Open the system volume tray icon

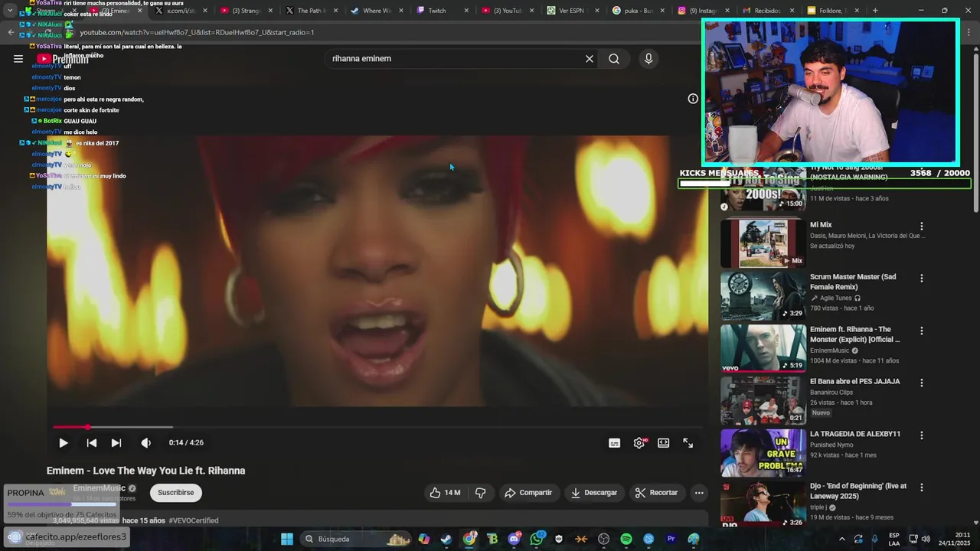click(926, 539)
